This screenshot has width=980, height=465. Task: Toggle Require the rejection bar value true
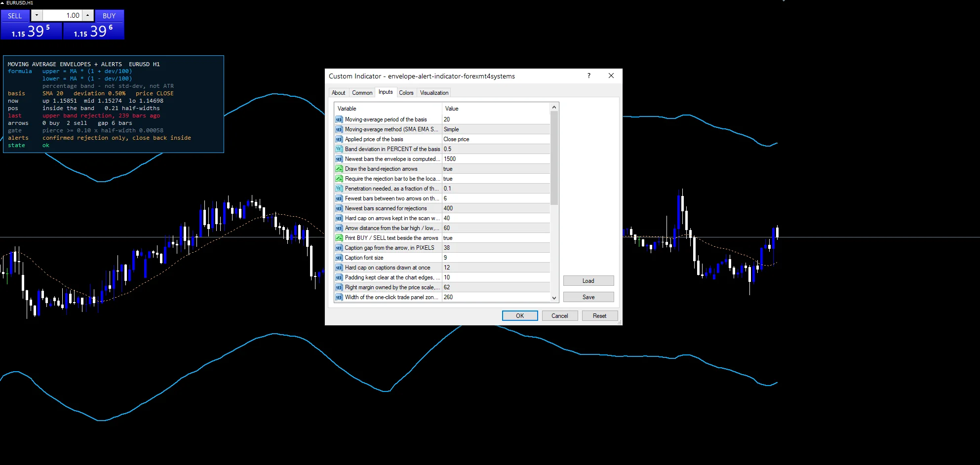(x=496, y=179)
